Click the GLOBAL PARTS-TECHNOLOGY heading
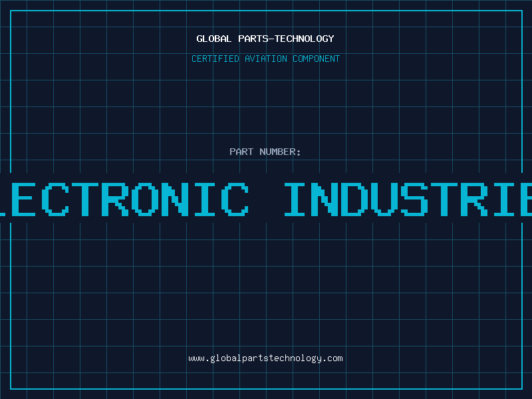 pyautogui.click(x=265, y=39)
